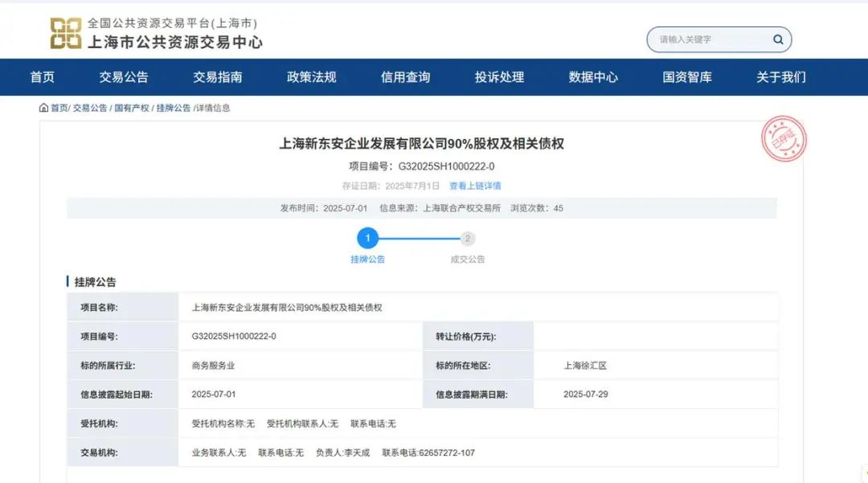Screen dimensions: 868x483
Task: Click the 转让价格(万元) label cell
Action: tap(478, 337)
